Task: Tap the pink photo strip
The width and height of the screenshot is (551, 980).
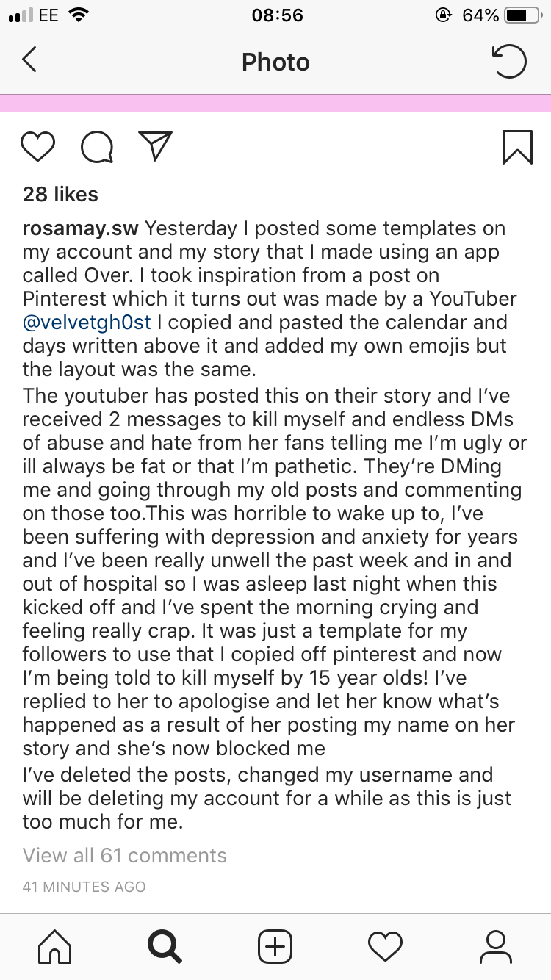Action: (x=275, y=103)
